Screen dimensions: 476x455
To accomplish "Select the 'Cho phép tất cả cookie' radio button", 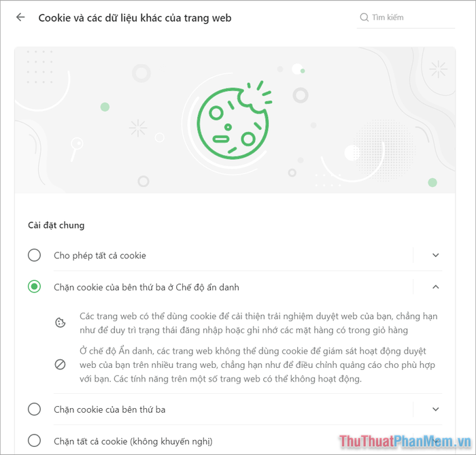I will point(34,256).
